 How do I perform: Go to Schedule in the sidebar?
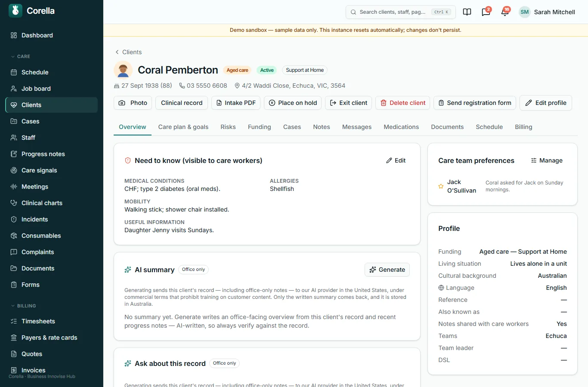click(52, 72)
